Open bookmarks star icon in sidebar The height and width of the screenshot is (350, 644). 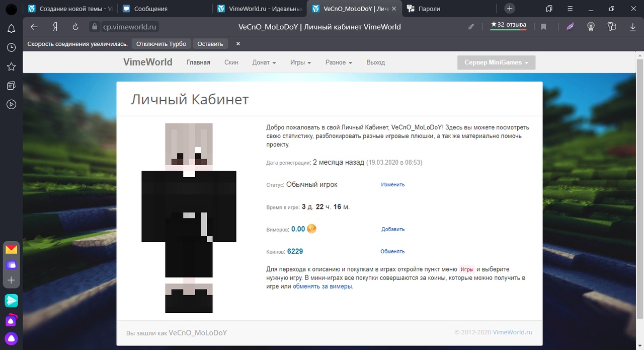click(11, 66)
